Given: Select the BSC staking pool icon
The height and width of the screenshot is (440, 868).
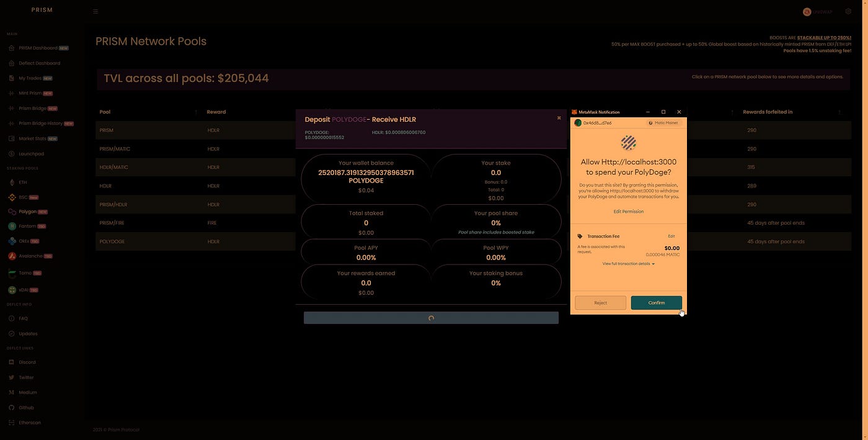Looking at the screenshot, I should 12,197.
